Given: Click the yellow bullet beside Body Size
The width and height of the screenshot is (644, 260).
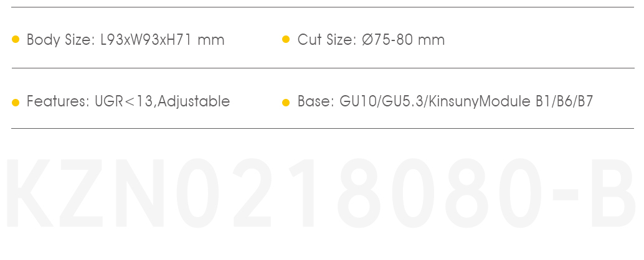Looking at the screenshot, I should coord(16,39).
